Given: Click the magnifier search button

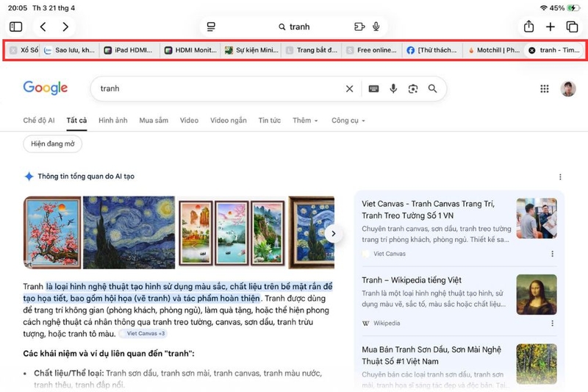Looking at the screenshot, I should [432, 88].
